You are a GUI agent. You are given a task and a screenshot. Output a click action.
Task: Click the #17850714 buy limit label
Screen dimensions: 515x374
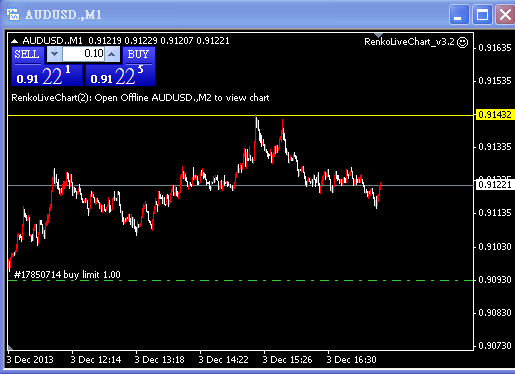point(67,275)
